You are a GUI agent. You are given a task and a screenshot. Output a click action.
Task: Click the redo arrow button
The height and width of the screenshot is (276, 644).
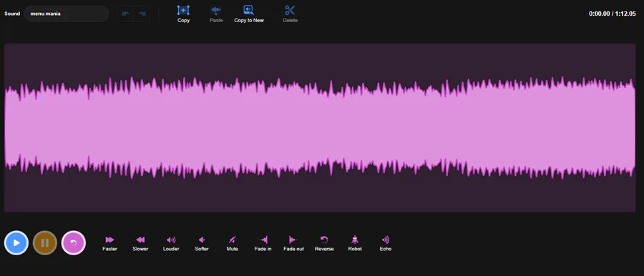click(142, 14)
